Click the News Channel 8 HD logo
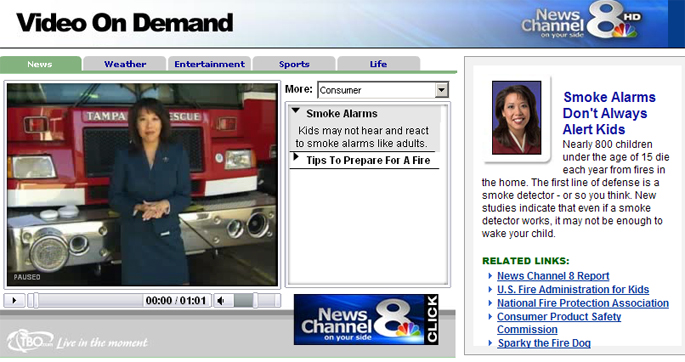The image size is (685, 362). [x=581, y=21]
